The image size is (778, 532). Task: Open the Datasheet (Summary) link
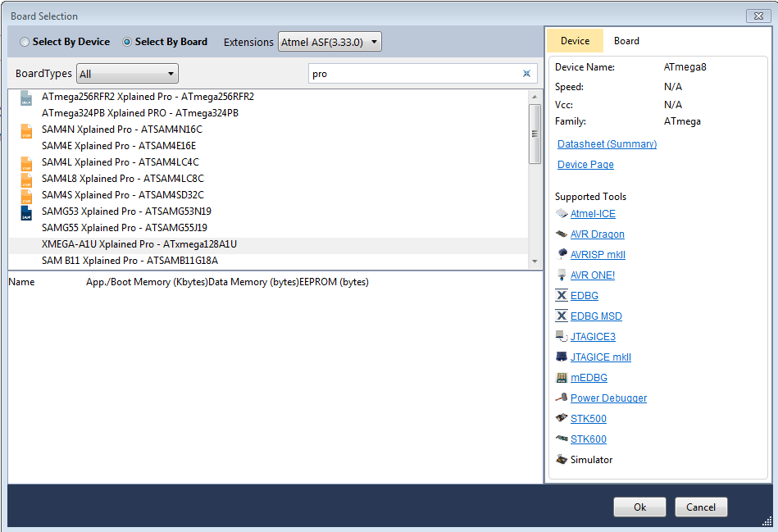point(607,144)
